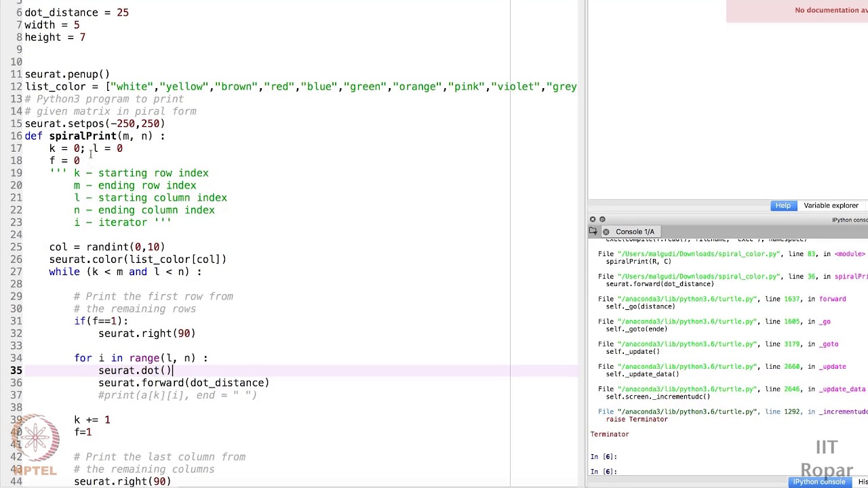The height and width of the screenshot is (488, 868).
Task: Click 'self._update_data()' in the console
Action: point(642,374)
